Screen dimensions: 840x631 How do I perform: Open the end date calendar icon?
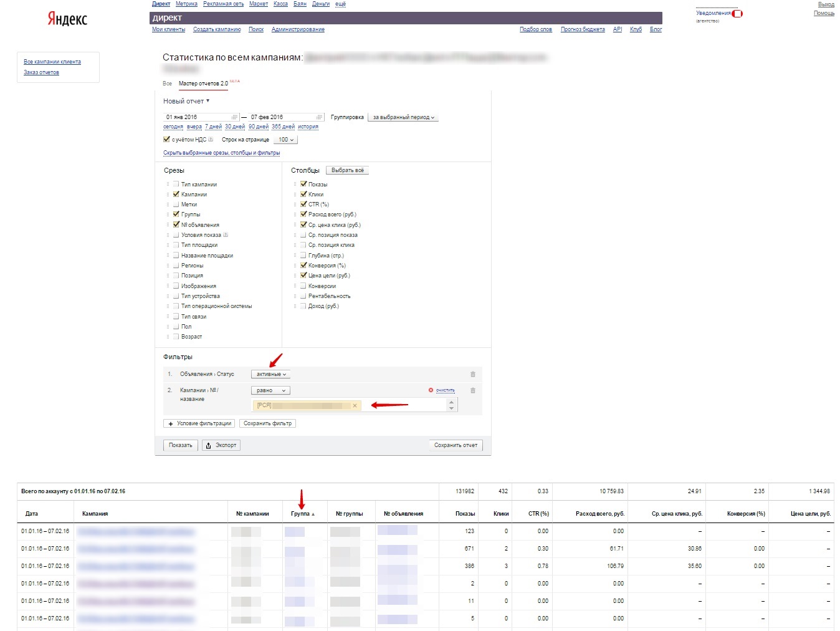[x=319, y=117]
